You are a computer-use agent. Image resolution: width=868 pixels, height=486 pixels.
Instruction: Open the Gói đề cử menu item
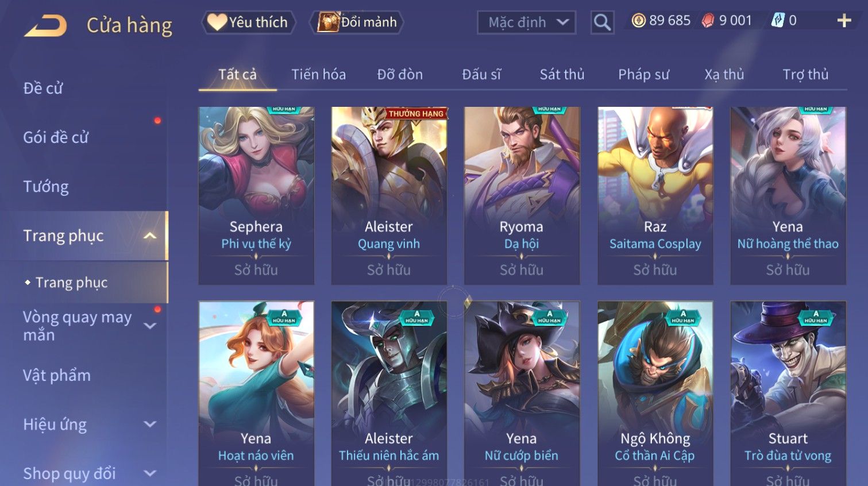56,137
